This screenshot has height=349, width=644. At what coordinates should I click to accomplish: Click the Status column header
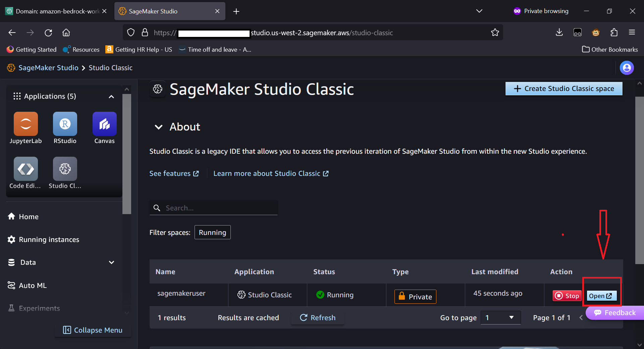(324, 272)
